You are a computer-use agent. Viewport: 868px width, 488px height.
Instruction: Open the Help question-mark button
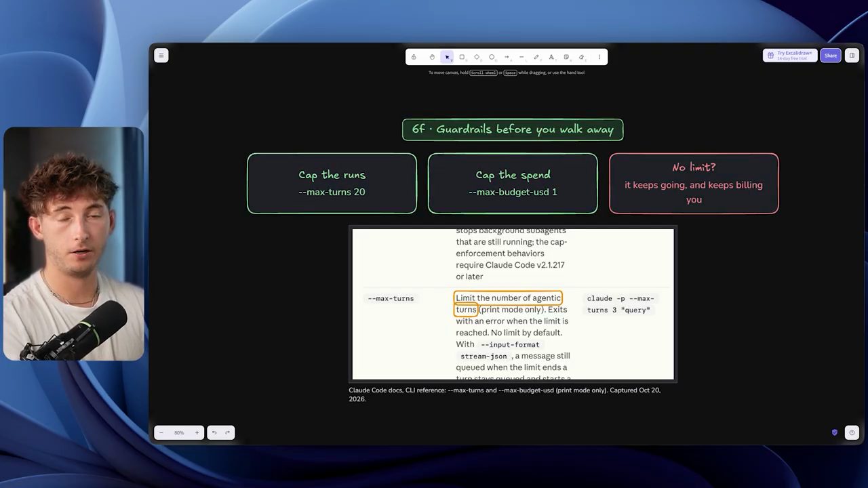(x=852, y=432)
